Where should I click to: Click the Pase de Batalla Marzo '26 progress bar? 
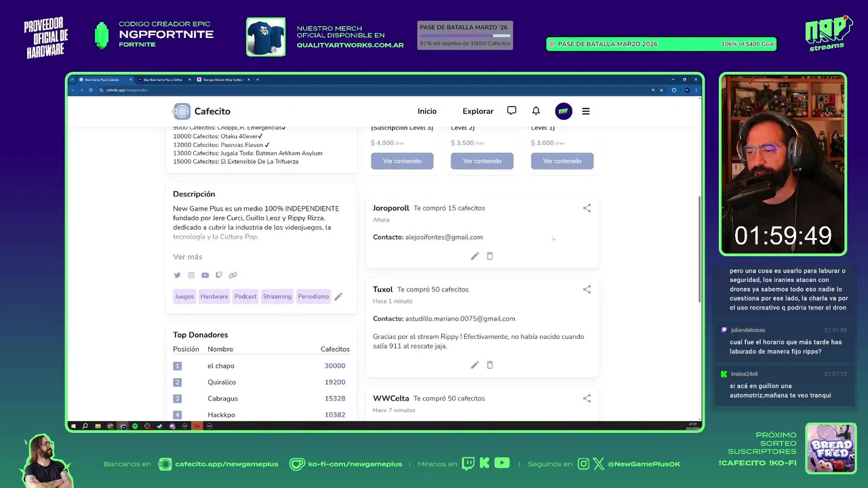(465, 35)
